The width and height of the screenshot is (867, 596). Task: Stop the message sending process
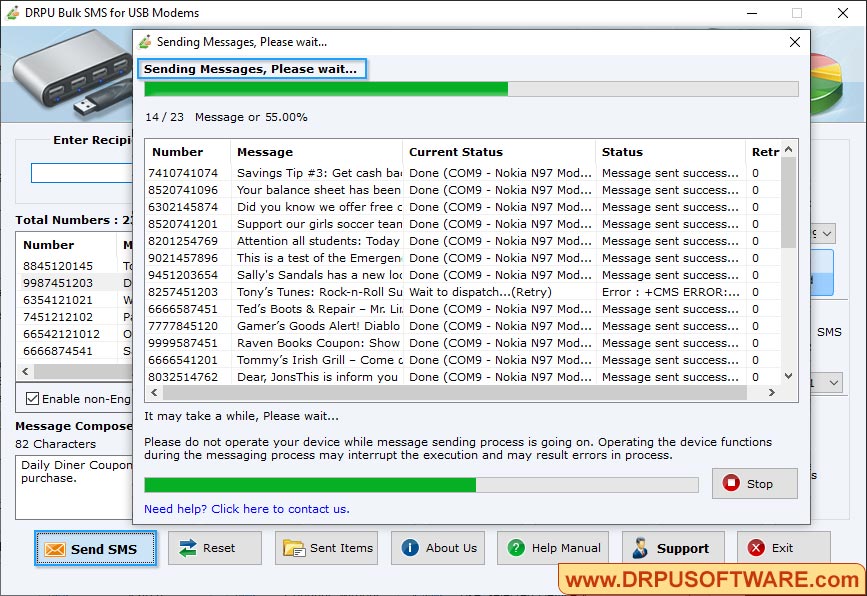click(755, 484)
